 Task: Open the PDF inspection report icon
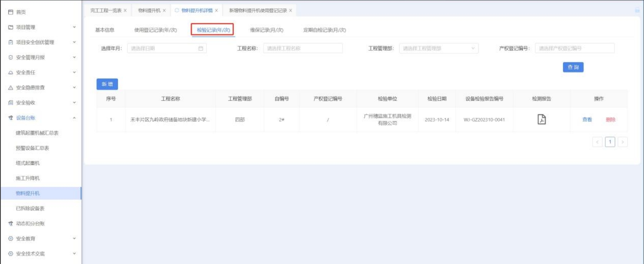coord(541,120)
